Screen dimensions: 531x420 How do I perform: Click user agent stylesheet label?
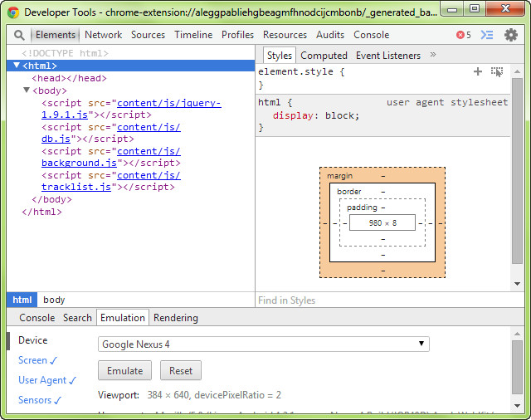447,102
